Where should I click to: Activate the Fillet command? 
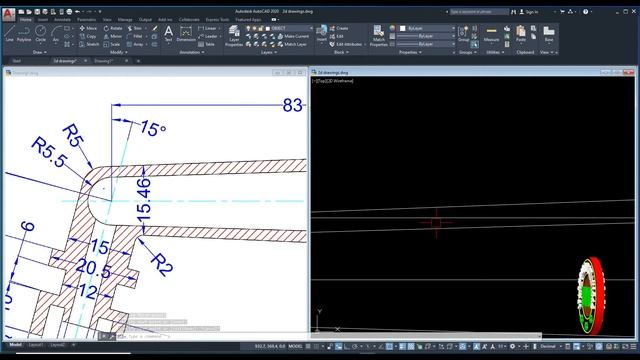135,36
